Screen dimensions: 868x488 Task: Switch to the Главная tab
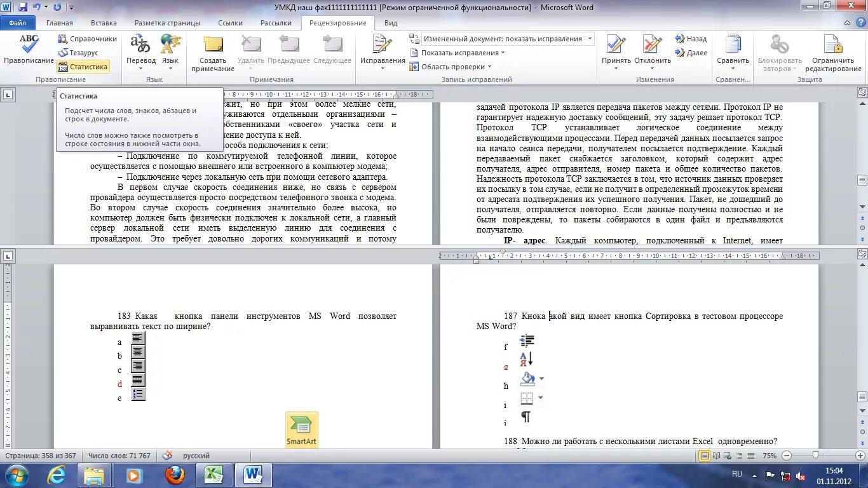60,23
